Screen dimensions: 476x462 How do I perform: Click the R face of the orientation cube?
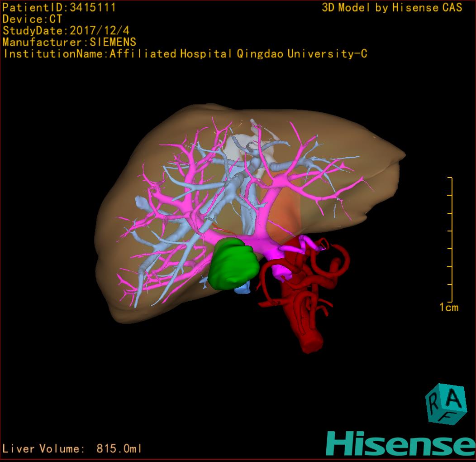tap(433, 401)
